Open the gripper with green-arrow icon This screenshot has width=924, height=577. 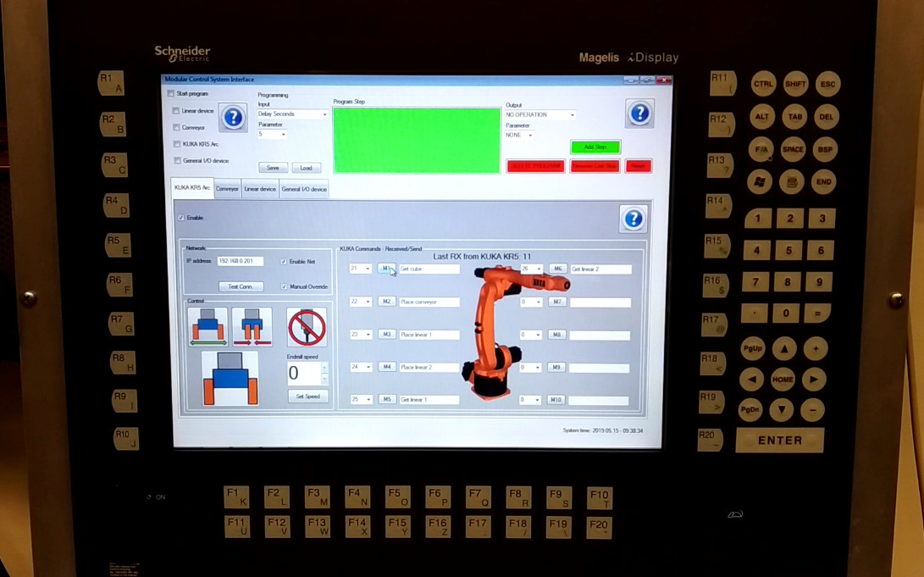coord(207,326)
